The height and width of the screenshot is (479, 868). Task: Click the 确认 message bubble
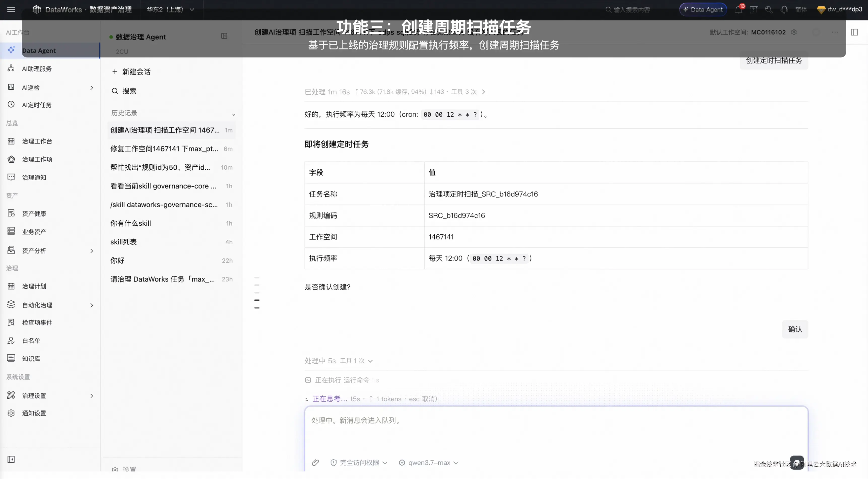pos(795,329)
